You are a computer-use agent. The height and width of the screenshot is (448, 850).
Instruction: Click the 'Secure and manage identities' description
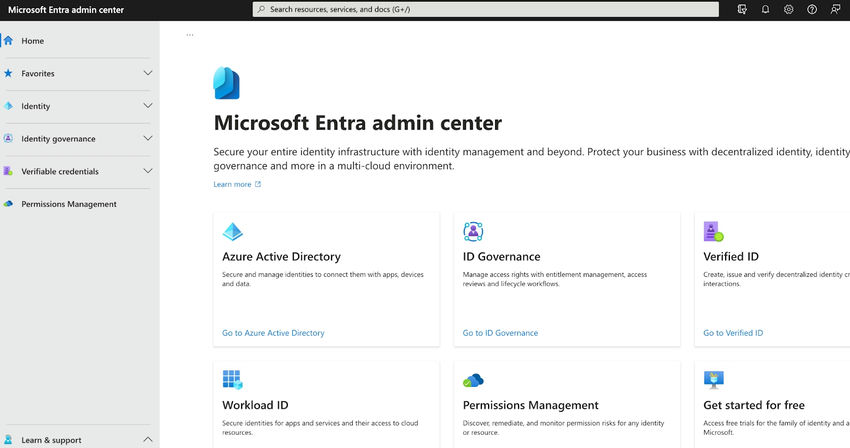coord(323,279)
